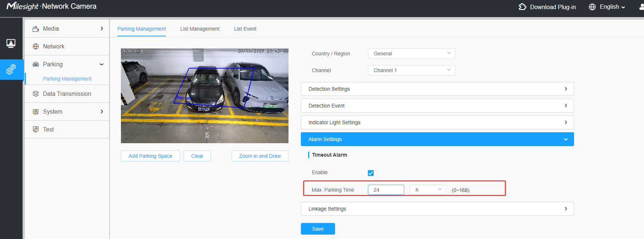Click the Max. Parking Time input field
This screenshot has width=644, height=239.
386,190
